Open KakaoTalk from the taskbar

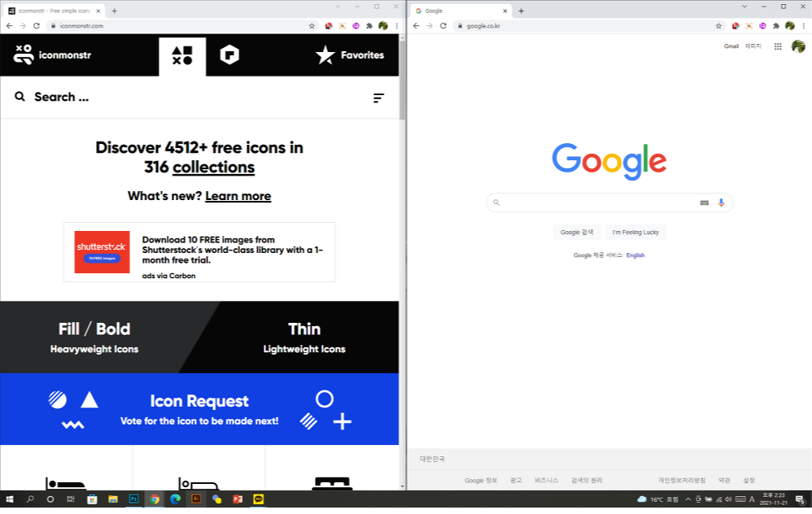click(259, 499)
